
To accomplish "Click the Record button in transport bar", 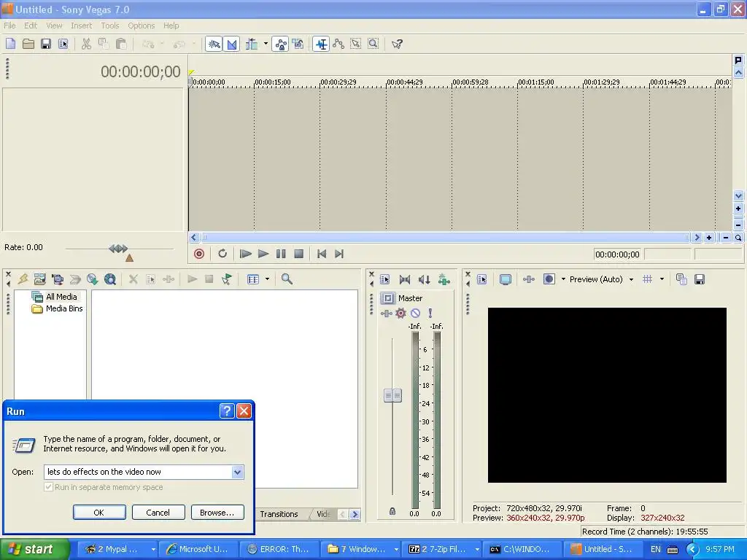I will (199, 254).
